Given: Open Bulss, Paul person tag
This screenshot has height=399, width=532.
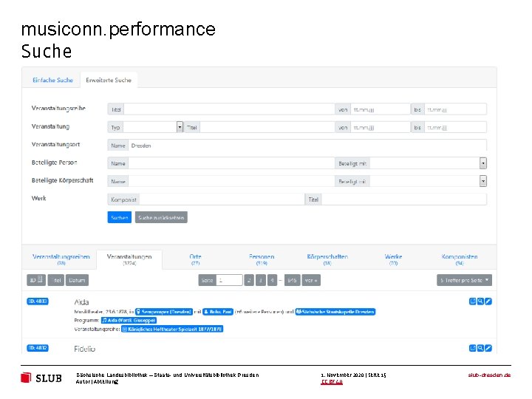Looking at the screenshot, I should (x=218, y=312).
